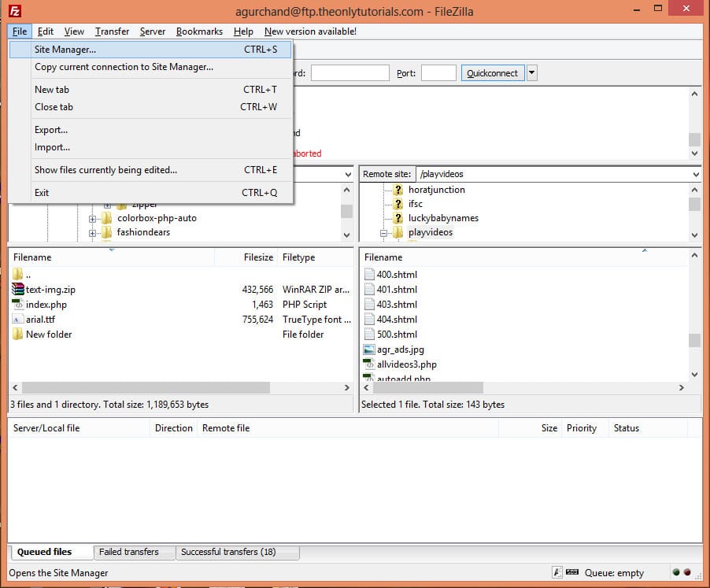Click the FileZilla logo in title bar
This screenshot has height=588, width=710.
tap(15, 11)
